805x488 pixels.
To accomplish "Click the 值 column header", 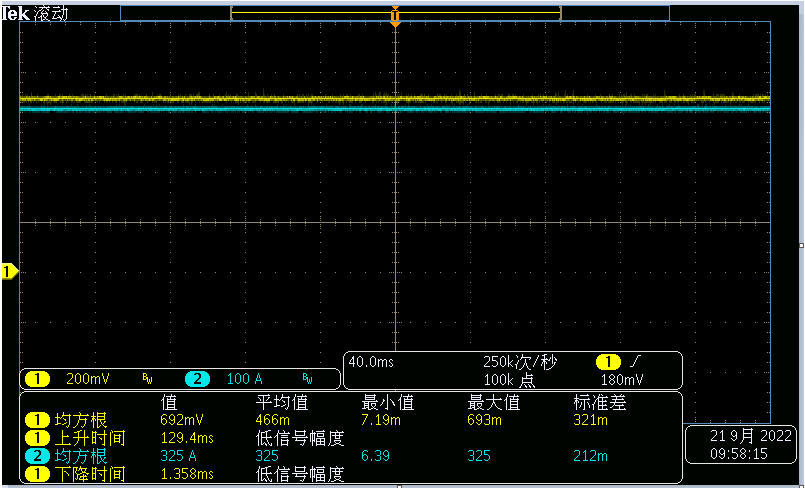I will [x=169, y=403].
